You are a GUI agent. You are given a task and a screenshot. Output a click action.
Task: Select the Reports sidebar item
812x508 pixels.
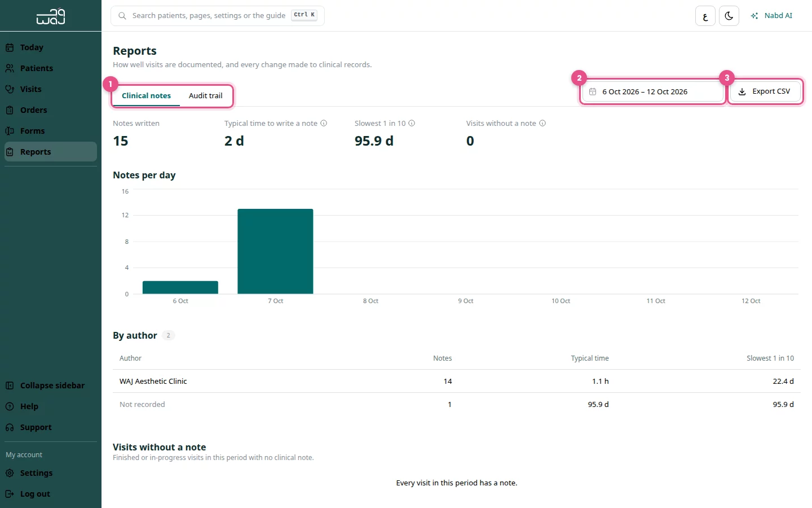(x=51, y=152)
